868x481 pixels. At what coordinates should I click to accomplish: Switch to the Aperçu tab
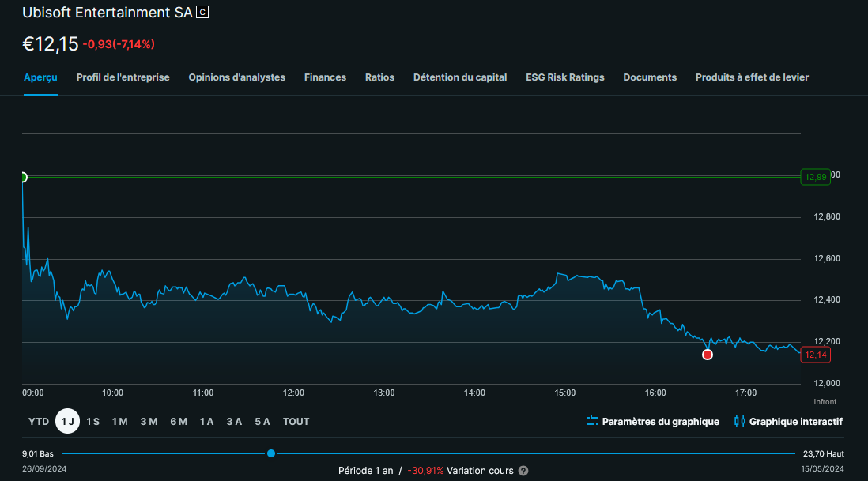click(40, 77)
